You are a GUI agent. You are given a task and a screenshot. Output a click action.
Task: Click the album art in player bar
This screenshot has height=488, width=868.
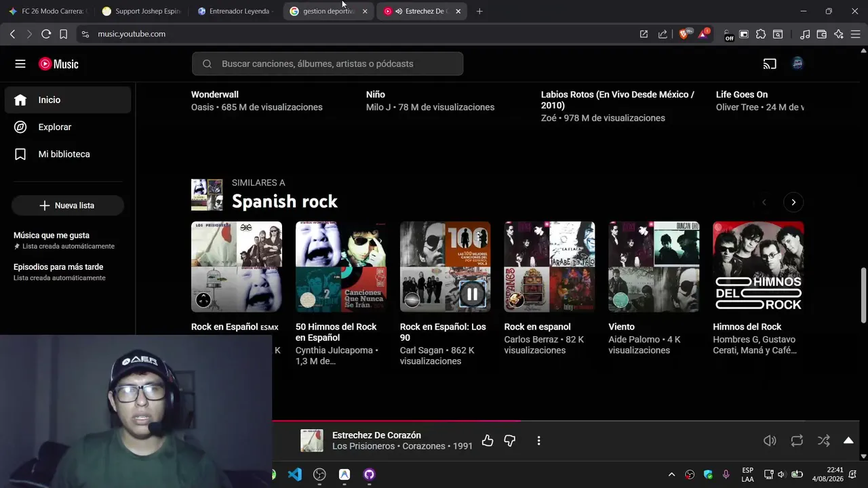coord(312,441)
